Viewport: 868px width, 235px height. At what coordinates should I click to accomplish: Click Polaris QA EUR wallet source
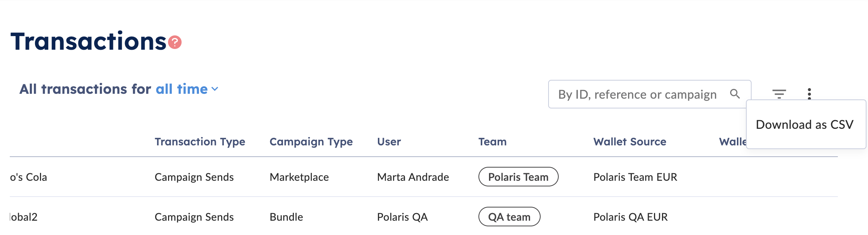coord(630,217)
